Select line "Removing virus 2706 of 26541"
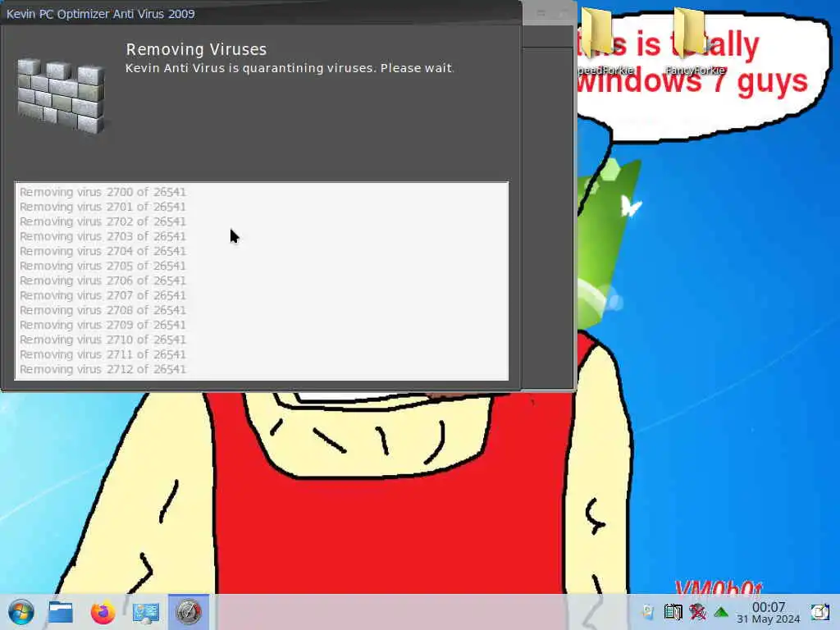840x630 pixels. (x=103, y=281)
